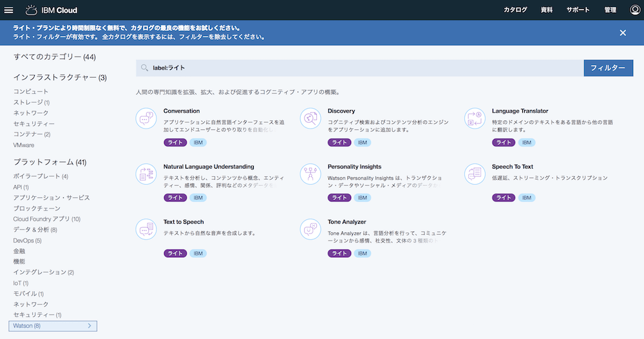Click the IBM Cloud logo

click(52, 10)
